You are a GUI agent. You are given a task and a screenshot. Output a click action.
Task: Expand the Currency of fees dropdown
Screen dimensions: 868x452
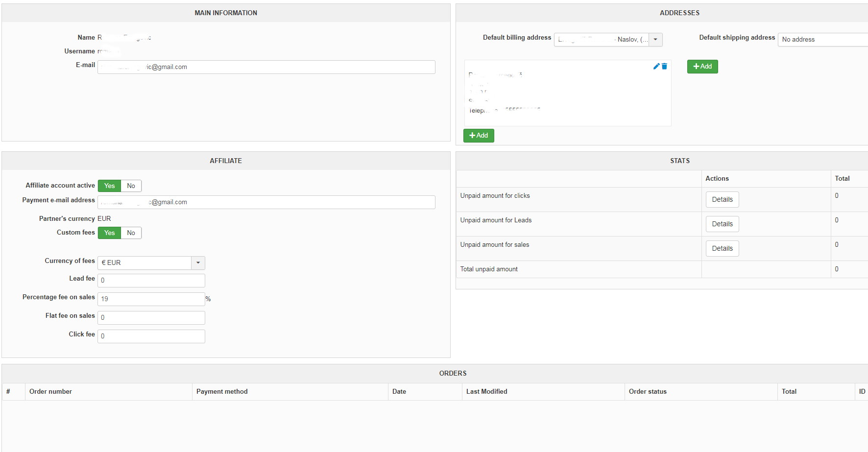click(198, 263)
